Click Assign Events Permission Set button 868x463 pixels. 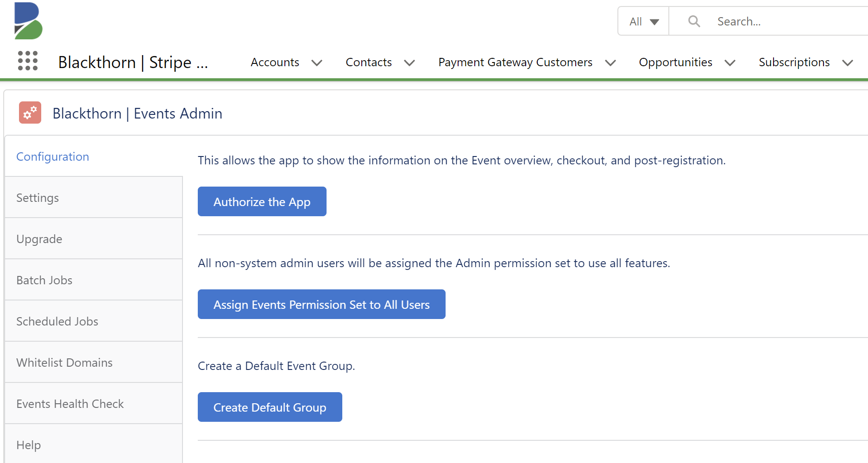pyautogui.click(x=321, y=304)
